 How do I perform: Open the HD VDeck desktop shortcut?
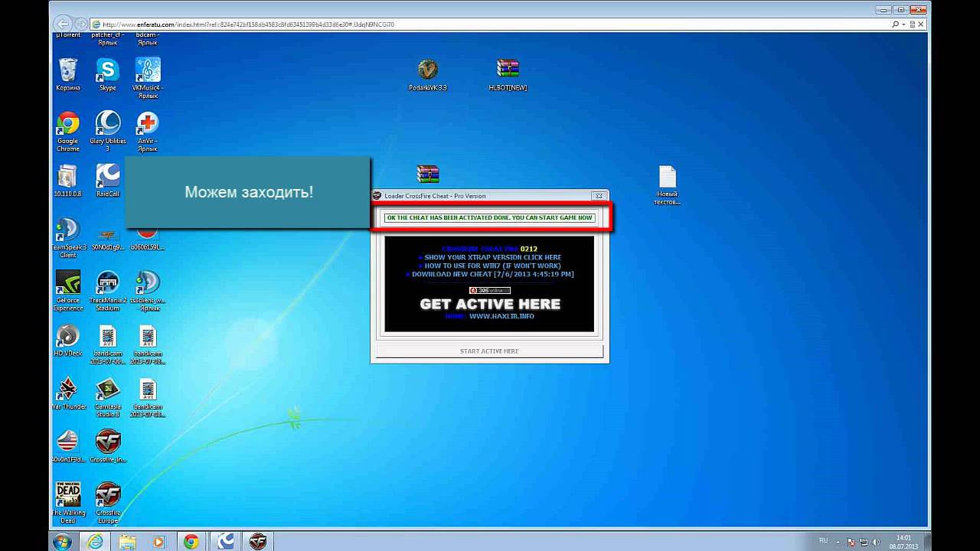click(68, 341)
